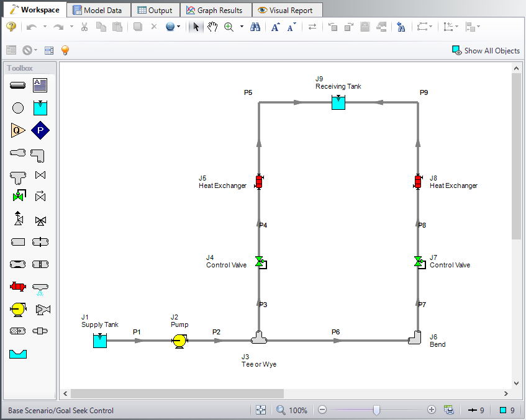The width and height of the screenshot is (526, 420).
Task: Click the fit-to-window button in the status bar
Action: (x=261, y=409)
